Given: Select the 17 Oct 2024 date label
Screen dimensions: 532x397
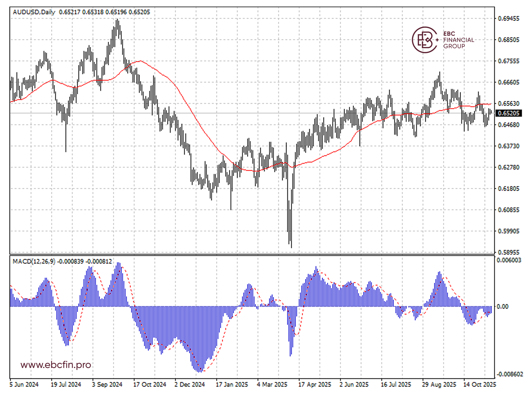Looking at the screenshot, I should pyautogui.click(x=150, y=385).
